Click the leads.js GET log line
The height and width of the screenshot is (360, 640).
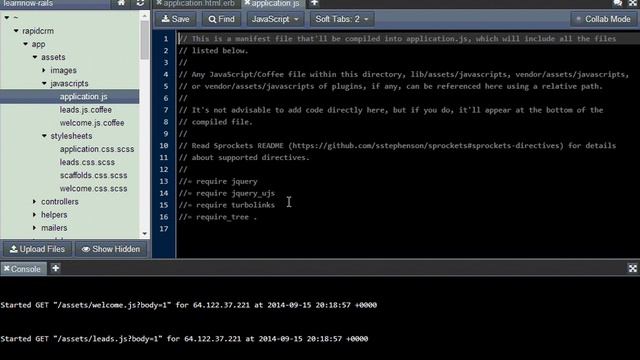184,339
